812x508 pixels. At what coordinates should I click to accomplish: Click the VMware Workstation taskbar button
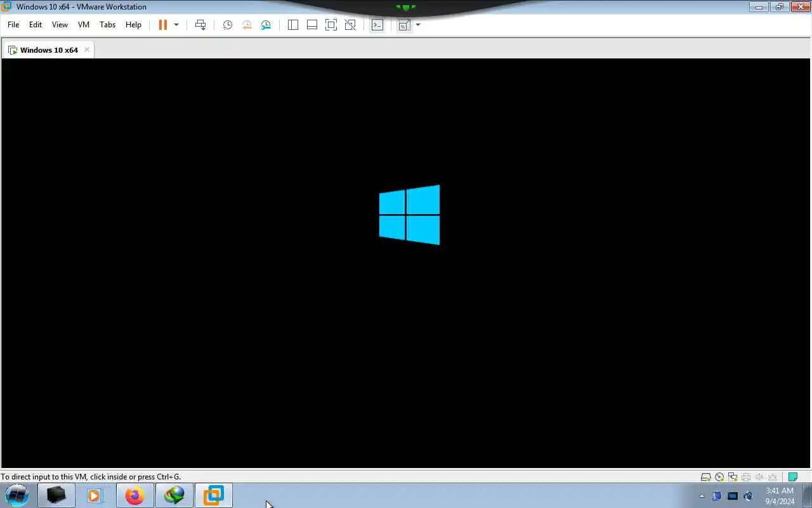tap(213, 495)
